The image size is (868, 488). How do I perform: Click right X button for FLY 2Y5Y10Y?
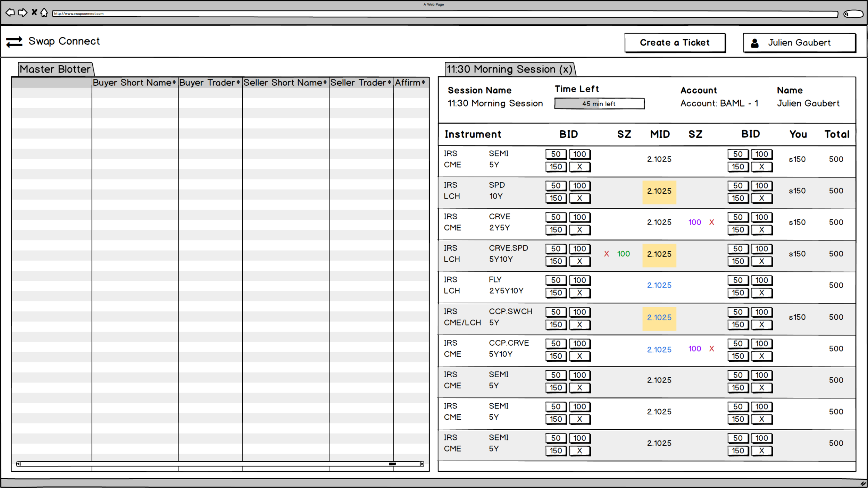[762, 293]
